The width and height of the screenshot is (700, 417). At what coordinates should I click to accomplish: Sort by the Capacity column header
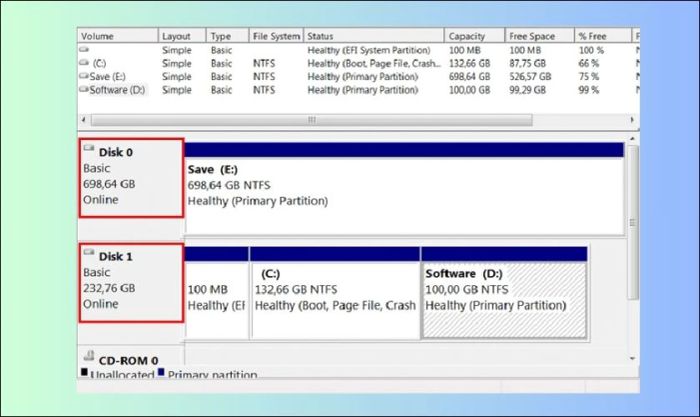click(x=475, y=36)
